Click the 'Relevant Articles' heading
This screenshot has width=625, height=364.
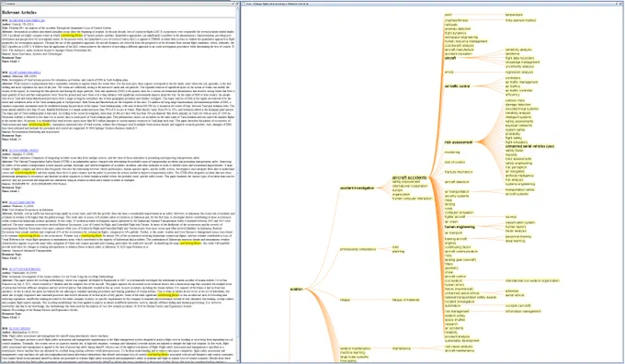(x=18, y=12)
